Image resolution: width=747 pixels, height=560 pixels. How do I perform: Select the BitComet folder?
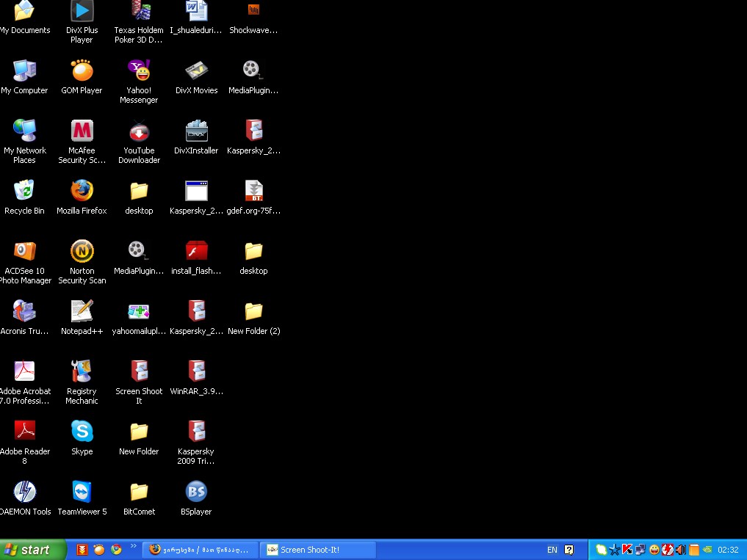(139, 498)
